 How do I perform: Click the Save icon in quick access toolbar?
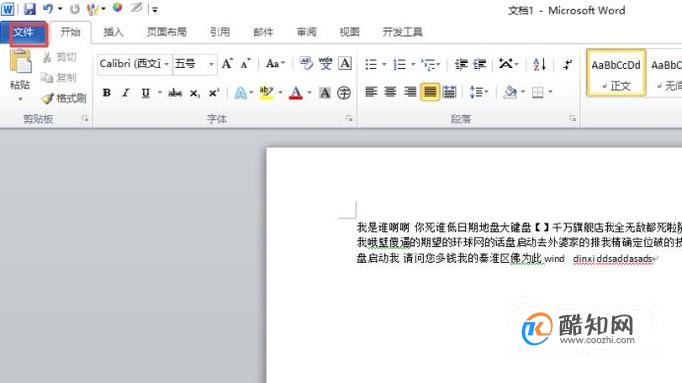click(30, 9)
